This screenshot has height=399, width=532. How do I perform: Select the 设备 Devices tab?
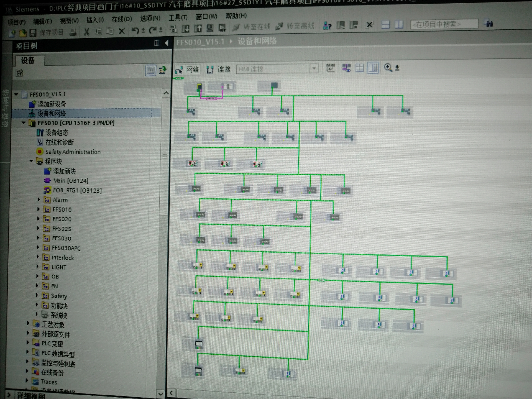[x=28, y=60]
